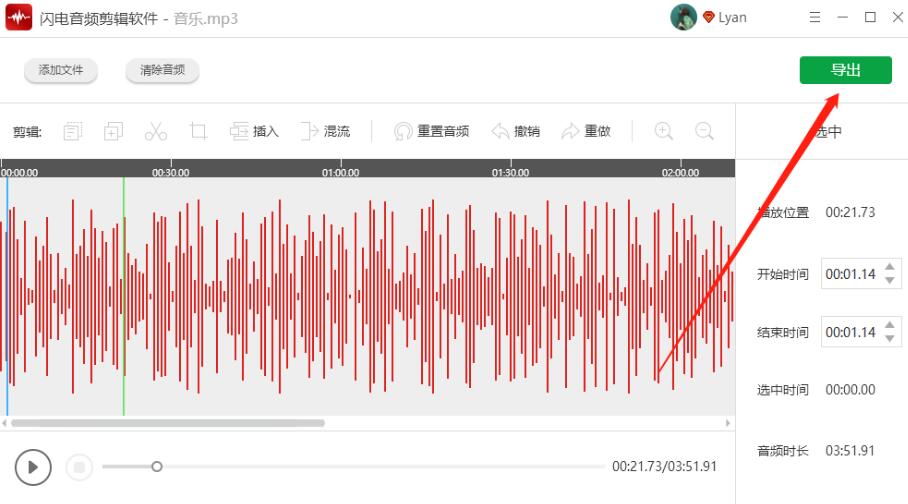Increase 结束时间 with the up arrow

coord(890,325)
